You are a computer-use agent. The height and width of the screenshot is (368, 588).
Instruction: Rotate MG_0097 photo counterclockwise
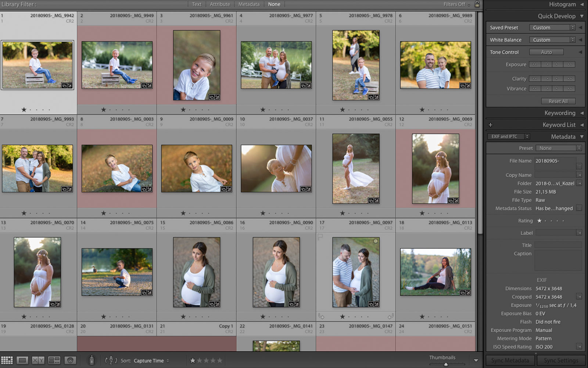[321, 316]
